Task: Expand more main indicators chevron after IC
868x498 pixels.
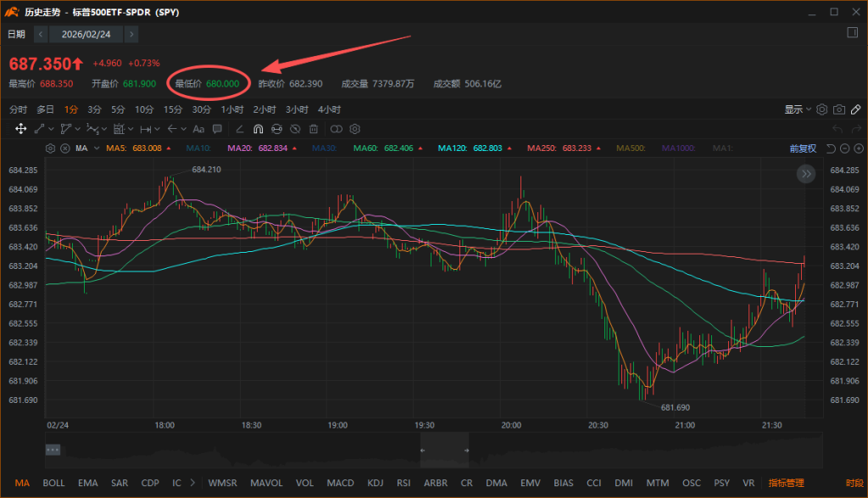Action: pyautogui.click(x=193, y=483)
